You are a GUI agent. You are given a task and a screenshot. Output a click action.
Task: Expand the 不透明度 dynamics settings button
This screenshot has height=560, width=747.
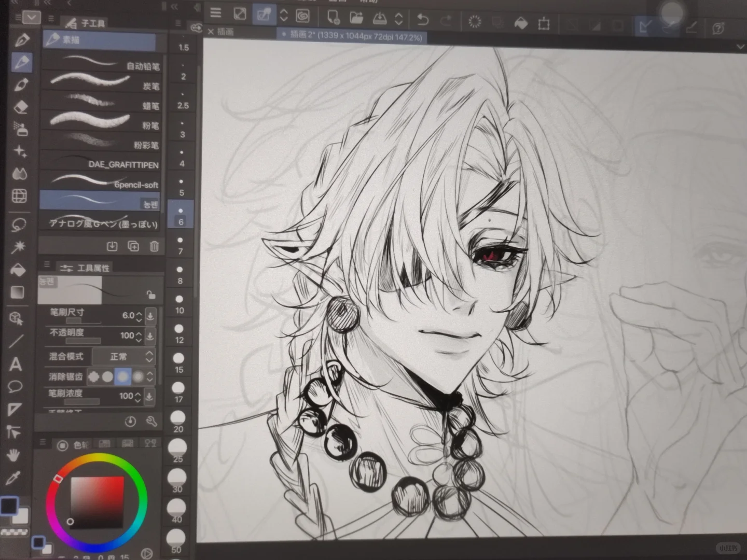(x=150, y=336)
